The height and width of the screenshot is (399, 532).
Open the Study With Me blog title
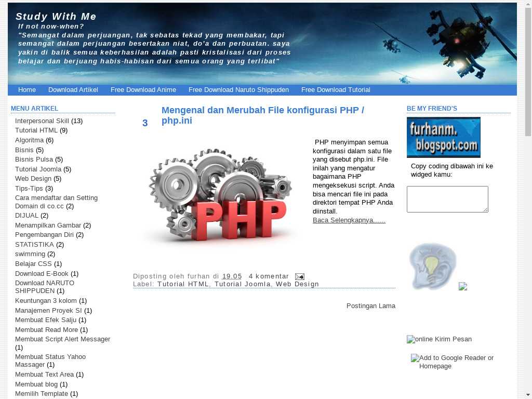[56, 17]
